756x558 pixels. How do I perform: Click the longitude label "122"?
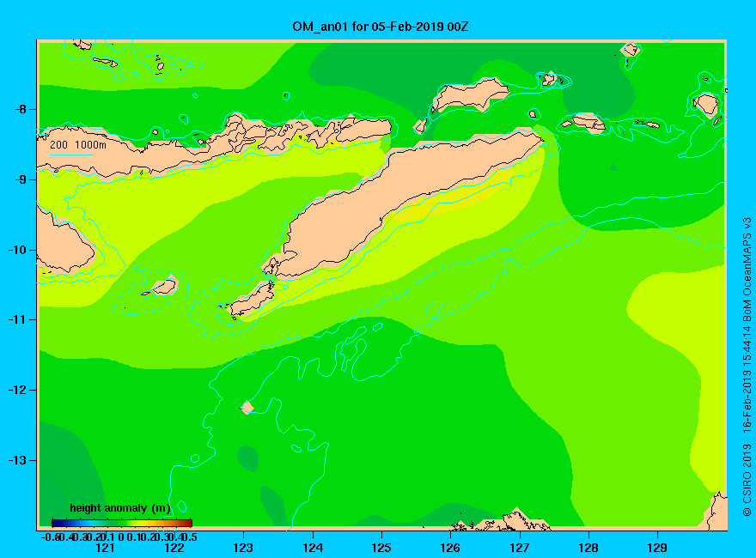pyautogui.click(x=174, y=548)
